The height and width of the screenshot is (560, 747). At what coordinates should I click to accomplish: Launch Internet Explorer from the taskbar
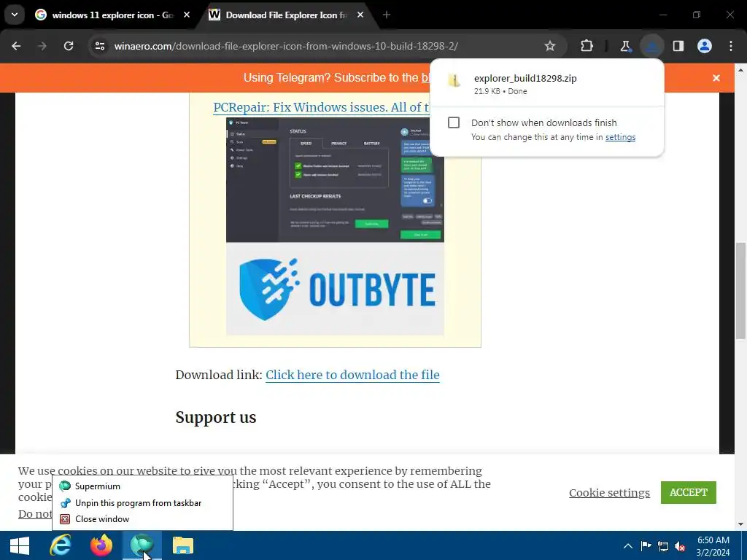(61, 545)
